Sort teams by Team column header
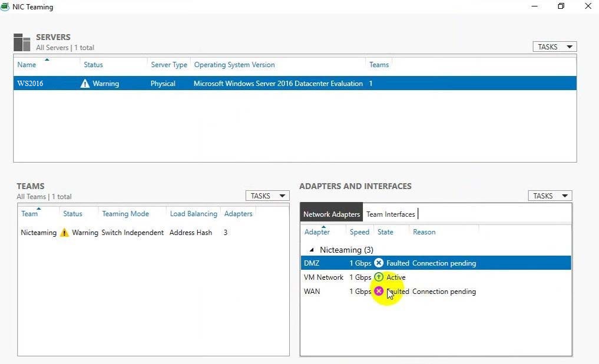Image resolution: width=599 pixels, height=364 pixels. [x=29, y=213]
